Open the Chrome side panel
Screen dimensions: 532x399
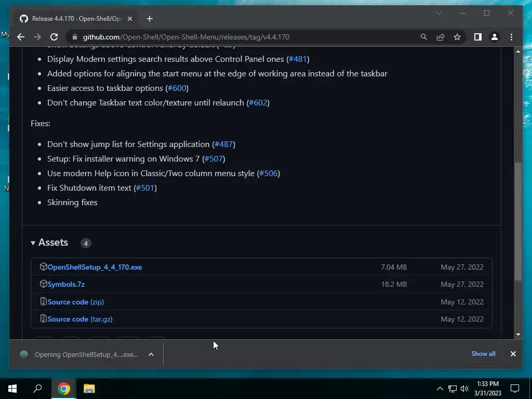pyautogui.click(x=478, y=37)
